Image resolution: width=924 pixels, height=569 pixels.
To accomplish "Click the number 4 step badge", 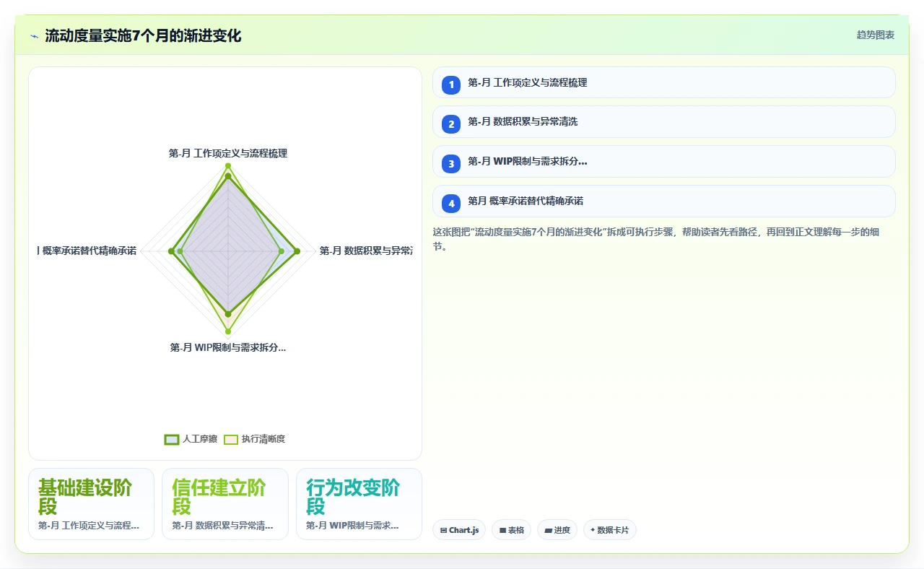I will (451, 204).
